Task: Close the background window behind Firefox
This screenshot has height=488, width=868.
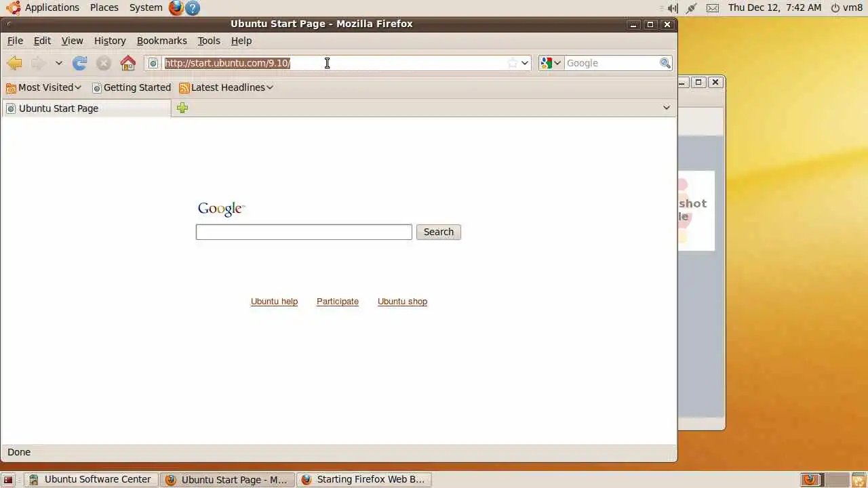Action: pos(715,82)
